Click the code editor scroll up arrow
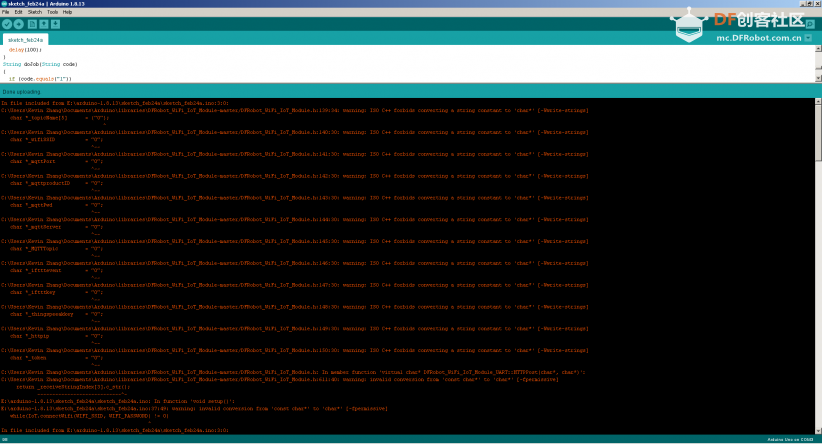 pos(818,48)
